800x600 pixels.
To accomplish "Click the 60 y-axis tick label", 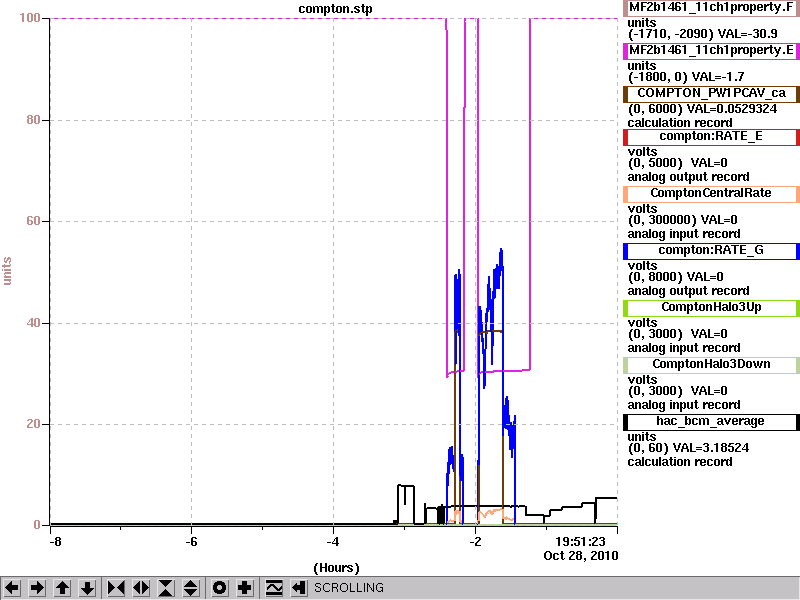I will (x=33, y=221).
